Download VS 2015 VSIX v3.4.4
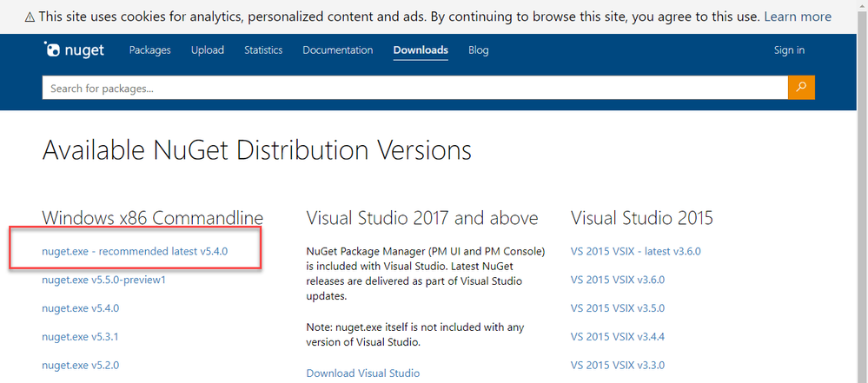The image size is (868, 383). tap(617, 336)
